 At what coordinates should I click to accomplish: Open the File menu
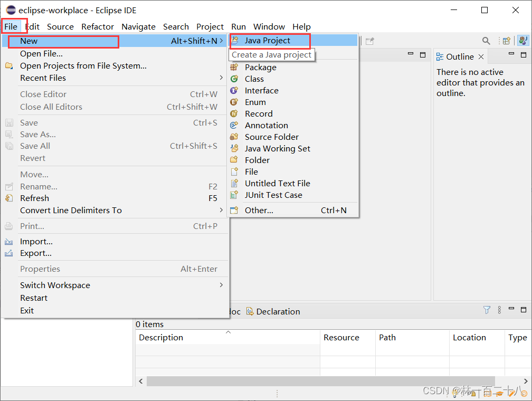(x=11, y=26)
